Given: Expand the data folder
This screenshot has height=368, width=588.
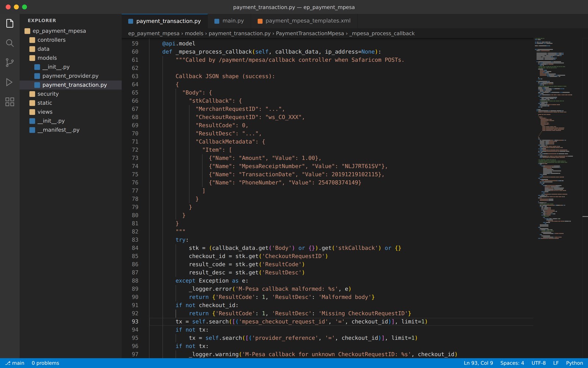Looking at the screenshot, I should [71, 49].
